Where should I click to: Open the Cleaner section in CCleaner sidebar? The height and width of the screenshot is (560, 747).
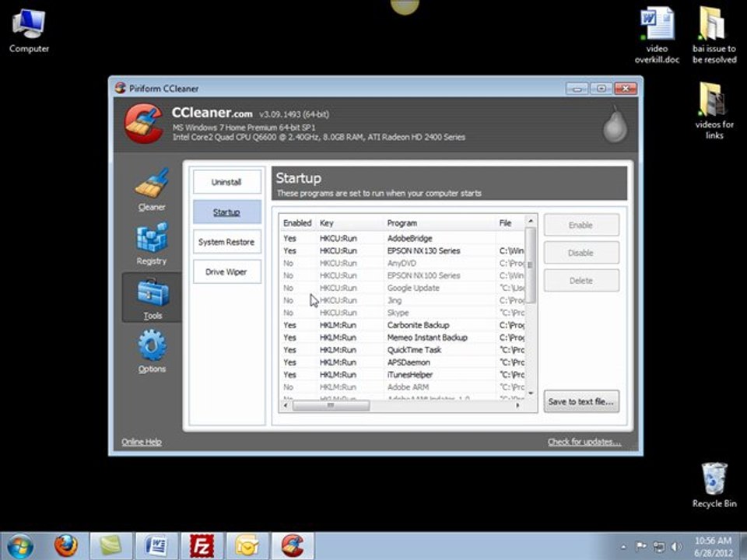tap(152, 190)
